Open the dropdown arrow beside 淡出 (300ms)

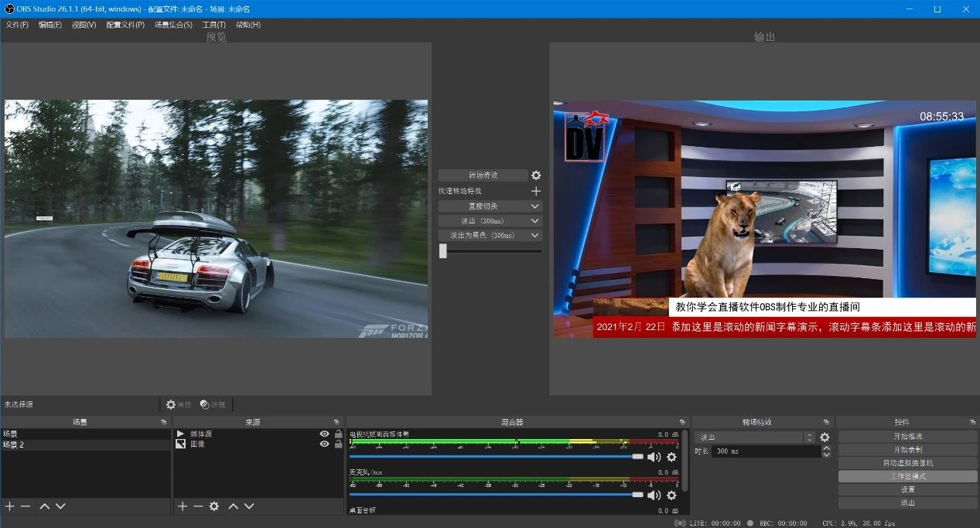535,221
